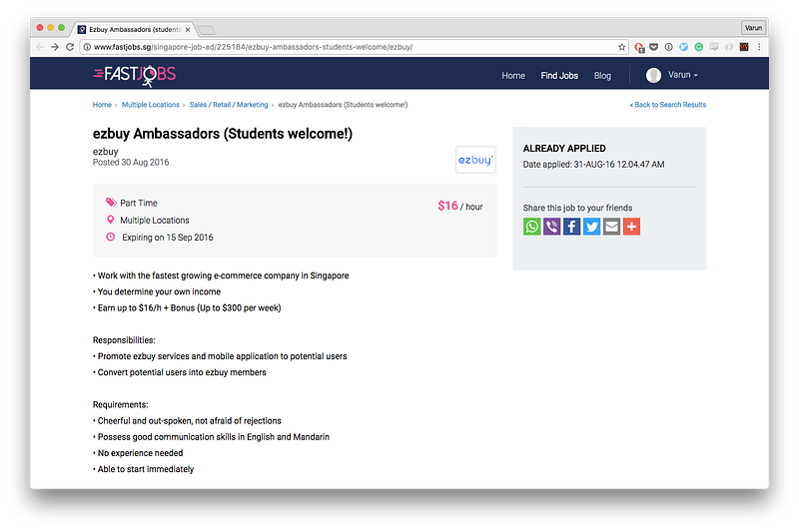Click the Chrome profile button Varun
This screenshot has height=532, width=799.
coord(753,28)
